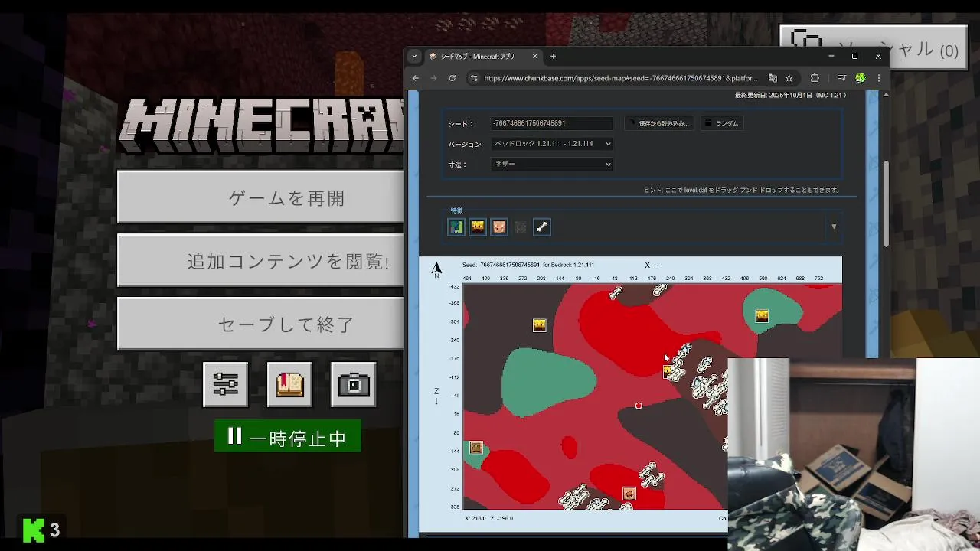
Task: Click セーブして終了 to save and quit
Action: [261, 324]
